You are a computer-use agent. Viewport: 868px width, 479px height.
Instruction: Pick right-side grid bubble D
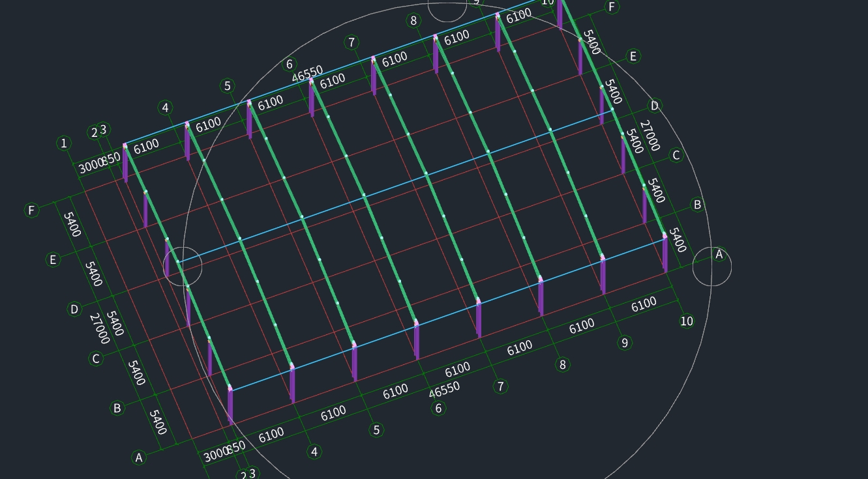(x=655, y=106)
